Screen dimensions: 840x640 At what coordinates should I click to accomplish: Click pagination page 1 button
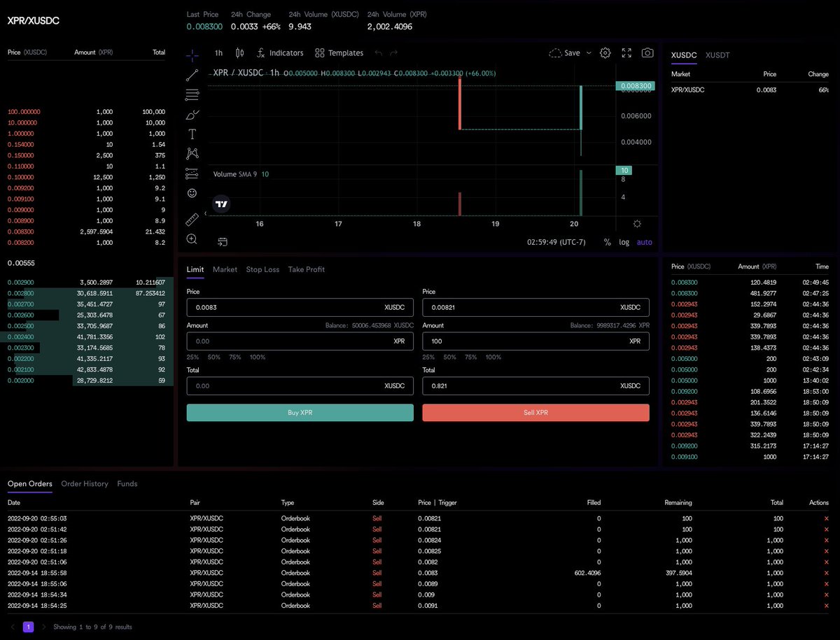pos(29,627)
